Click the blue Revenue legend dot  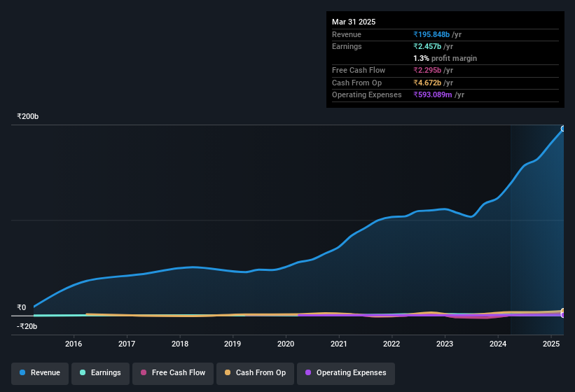(22, 372)
